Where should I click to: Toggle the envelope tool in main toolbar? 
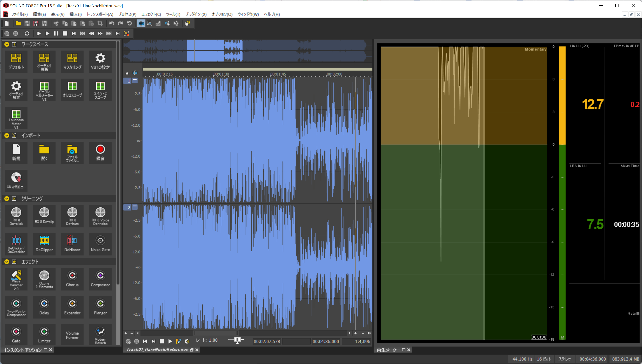(x=176, y=24)
